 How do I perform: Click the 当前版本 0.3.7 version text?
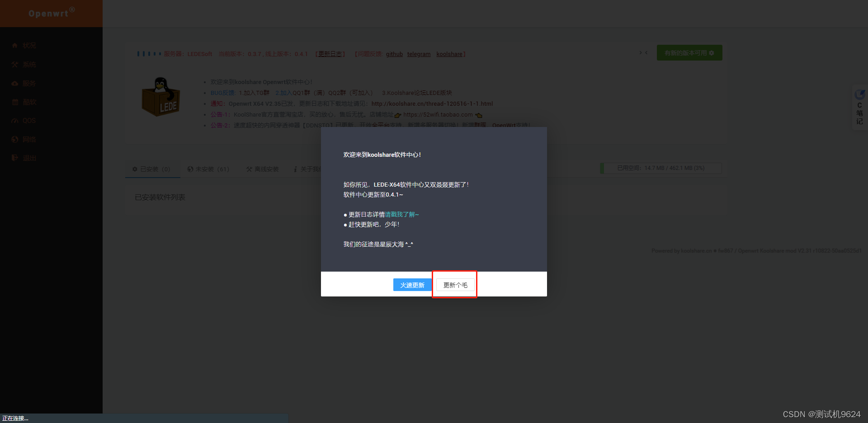[240, 54]
